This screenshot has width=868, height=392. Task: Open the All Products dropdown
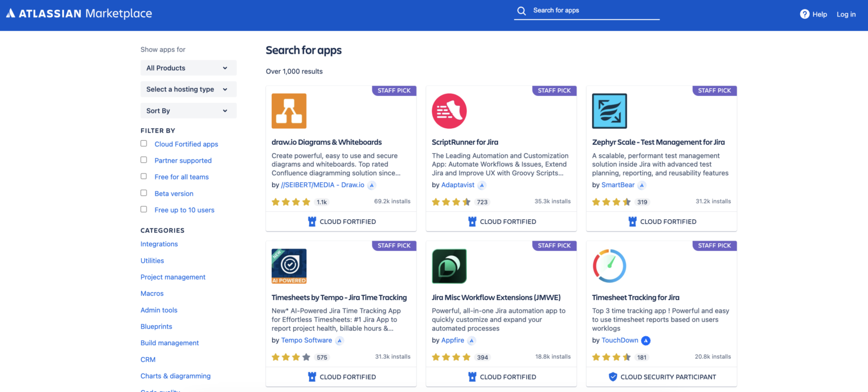[x=188, y=68]
